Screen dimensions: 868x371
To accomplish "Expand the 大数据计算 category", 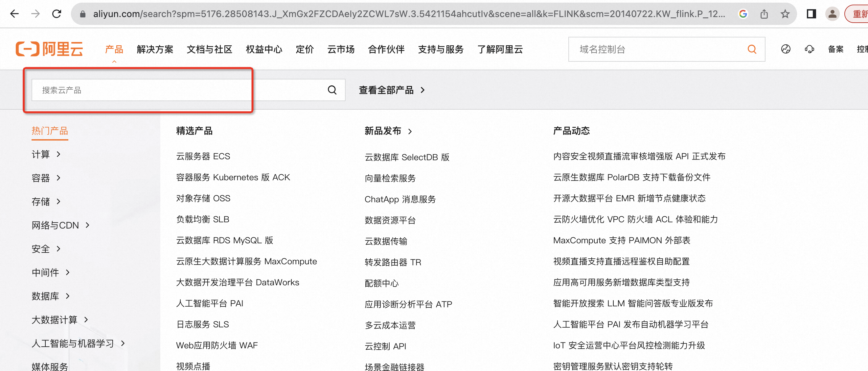I will pyautogui.click(x=60, y=319).
